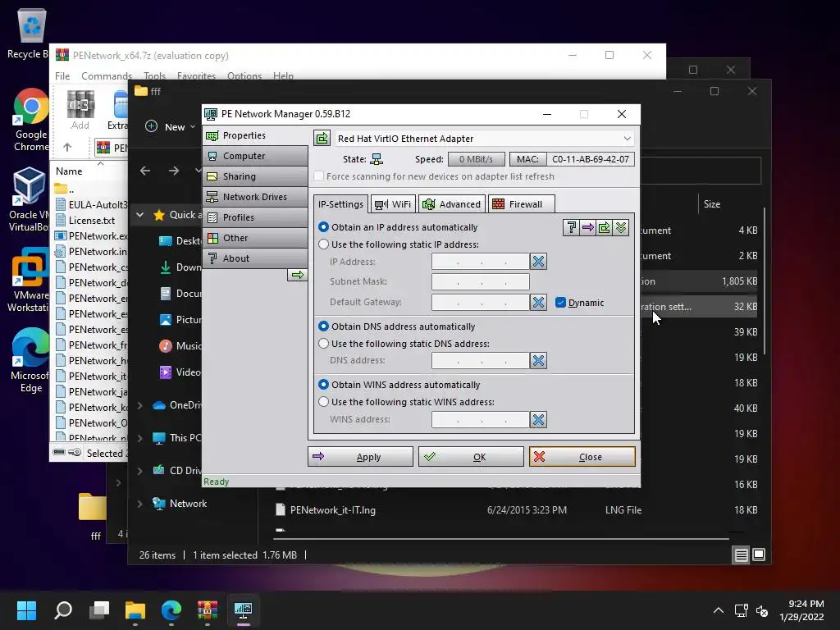
Task: Open Task View on taskbar
Action: 99,609
